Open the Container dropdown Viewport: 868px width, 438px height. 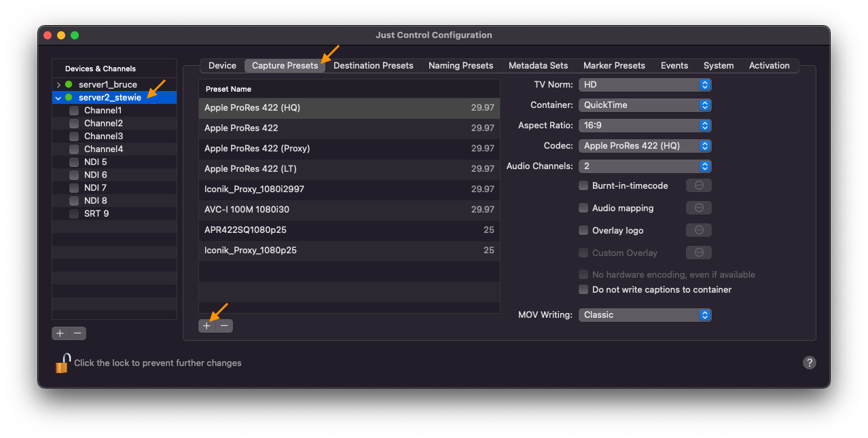[645, 105]
